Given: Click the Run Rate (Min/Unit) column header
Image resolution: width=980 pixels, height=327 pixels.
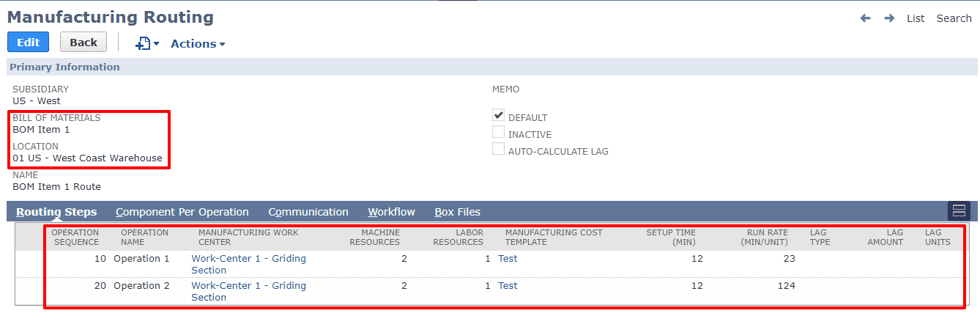Looking at the screenshot, I should pos(764,237).
